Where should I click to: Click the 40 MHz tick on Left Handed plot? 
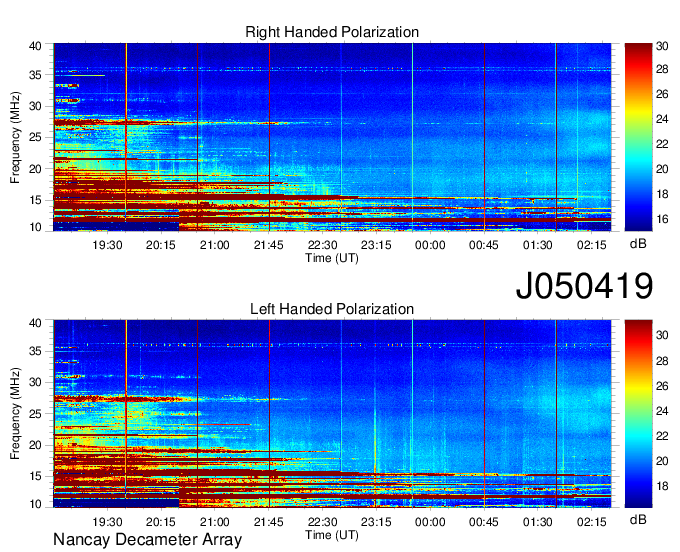[x=35, y=323]
